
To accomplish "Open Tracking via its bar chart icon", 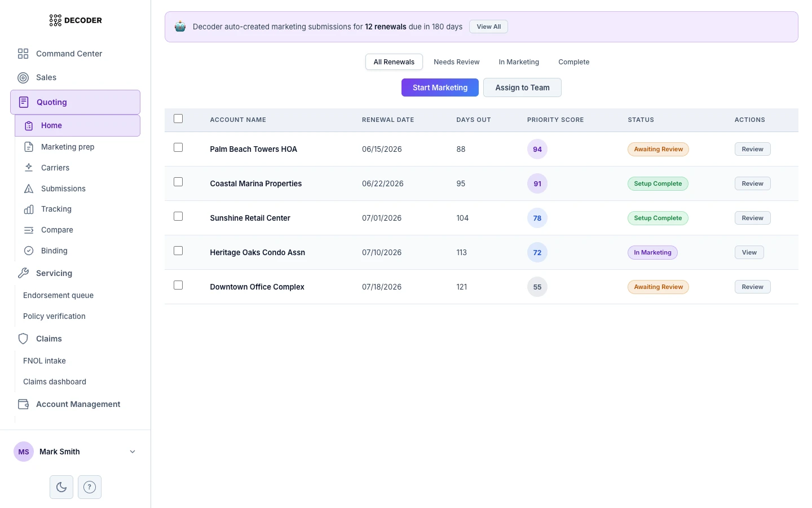I will tap(29, 209).
